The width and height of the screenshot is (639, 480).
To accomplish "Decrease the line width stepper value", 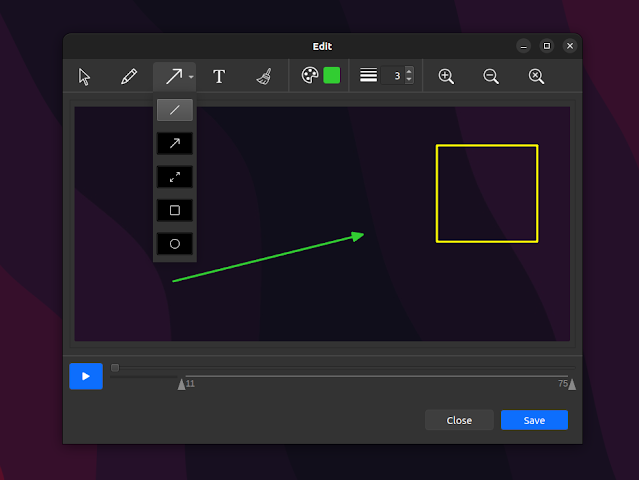I will click(408, 80).
